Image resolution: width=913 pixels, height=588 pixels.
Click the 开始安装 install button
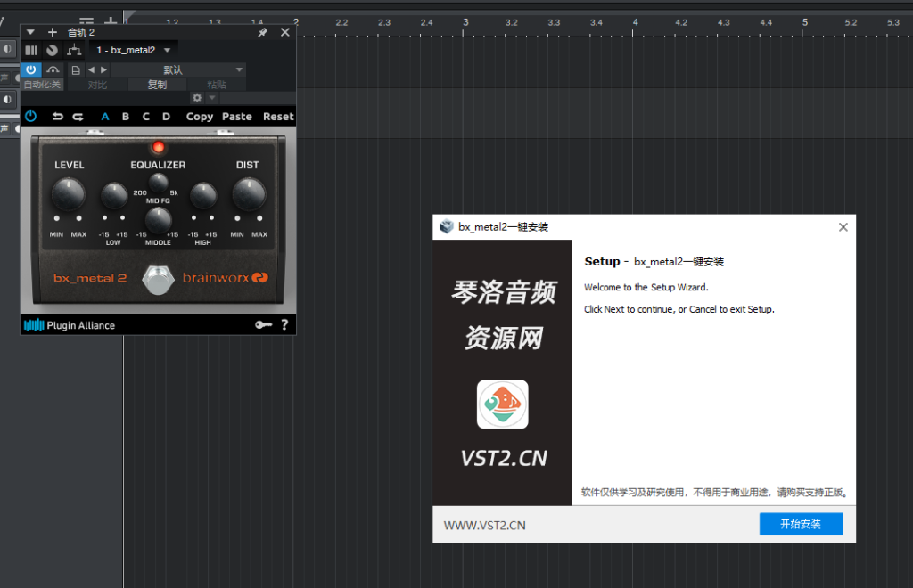pyautogui.click(x=800, y=524)
